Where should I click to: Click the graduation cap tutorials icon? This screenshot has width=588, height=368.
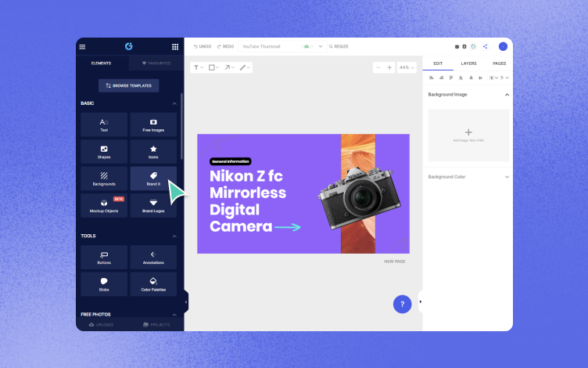coord(457,46)
